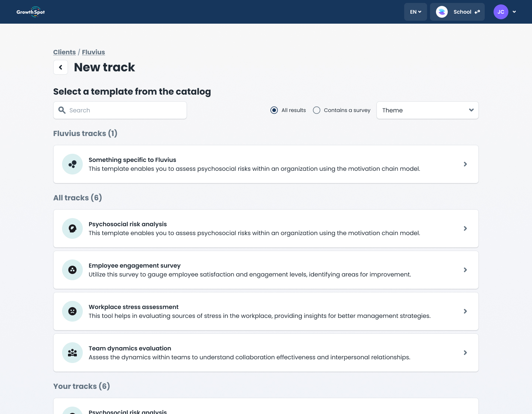Expand the user menu arrow beside JC
Viewport: 532px width, 414px height.
coord(514,12)
